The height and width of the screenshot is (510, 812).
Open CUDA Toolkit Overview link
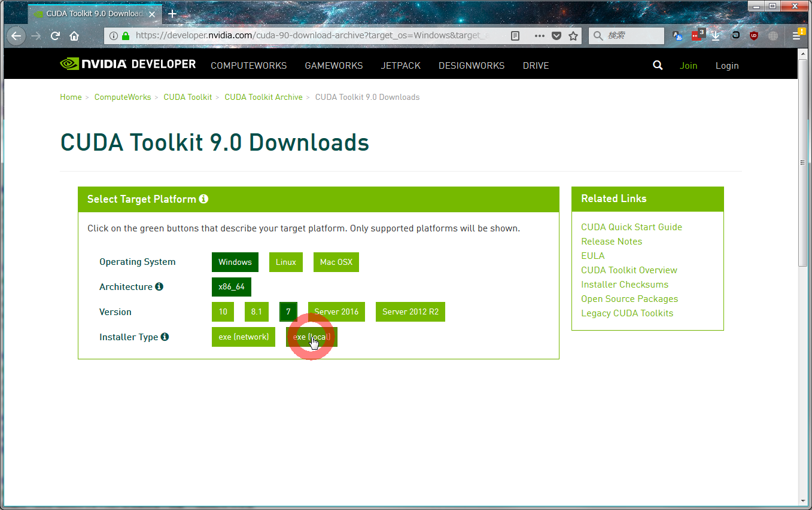pyautogui.click(x=629, y=270)
